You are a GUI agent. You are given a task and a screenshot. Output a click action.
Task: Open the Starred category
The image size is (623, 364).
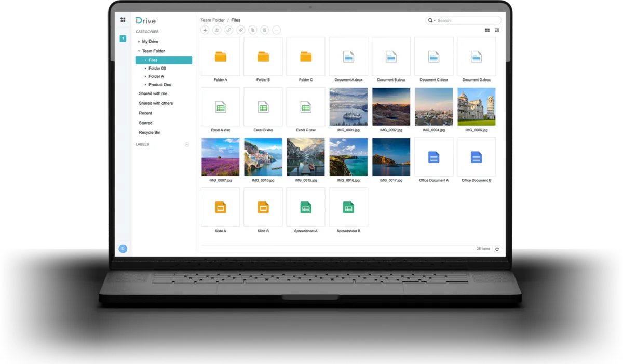[x=145, y=123]
